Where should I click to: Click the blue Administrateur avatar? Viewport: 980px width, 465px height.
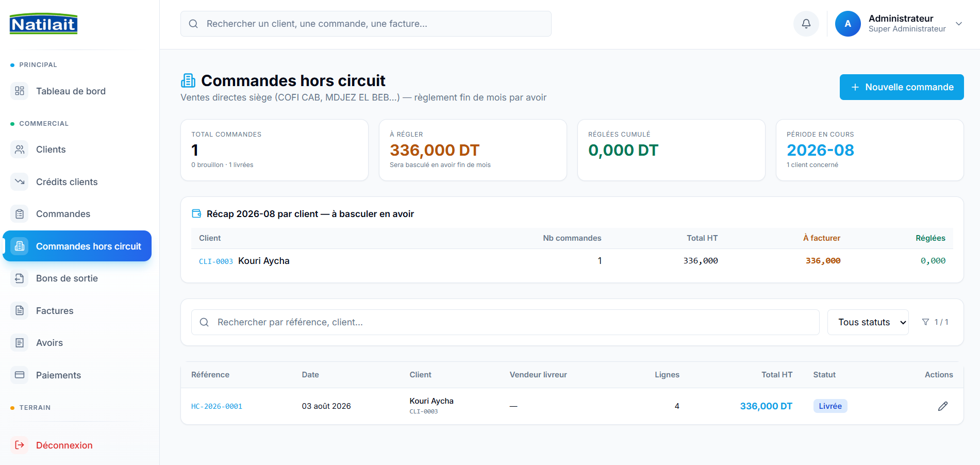click(848, 24)
